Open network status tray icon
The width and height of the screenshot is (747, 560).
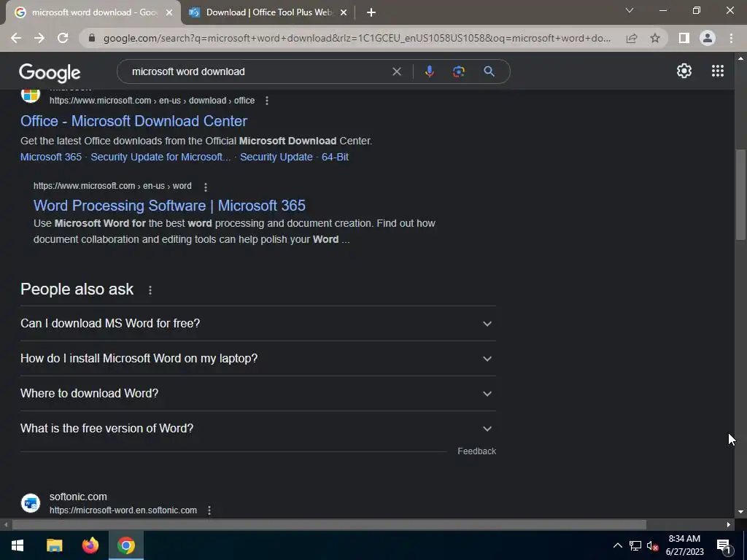635,545
